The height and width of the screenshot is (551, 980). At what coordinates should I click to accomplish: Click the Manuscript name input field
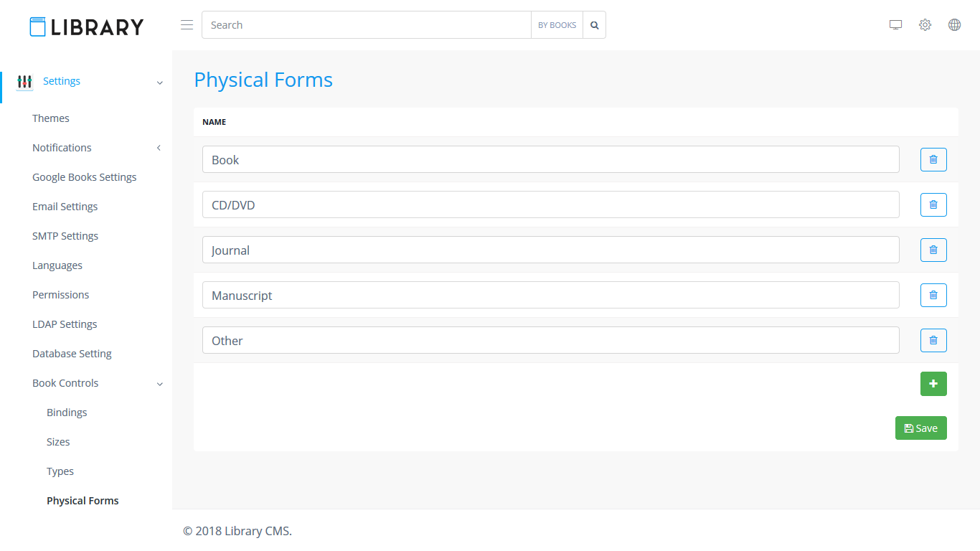pos(550,295)
